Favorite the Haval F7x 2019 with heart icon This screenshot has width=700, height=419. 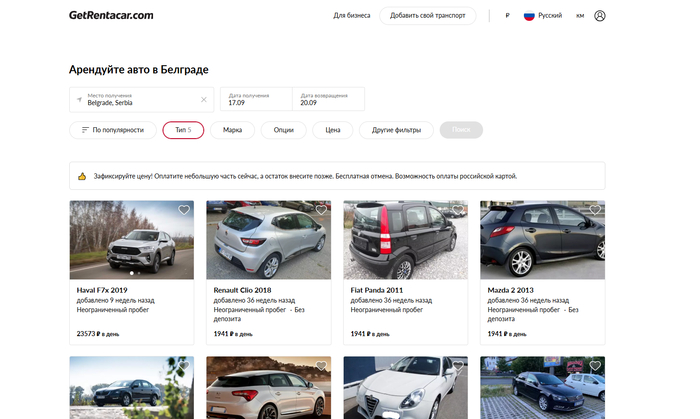[x=184, y=210]
